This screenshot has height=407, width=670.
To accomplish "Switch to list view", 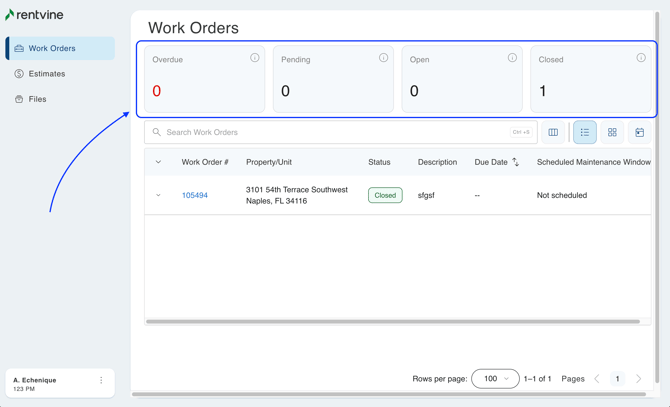I will click(x=585, y=132).
